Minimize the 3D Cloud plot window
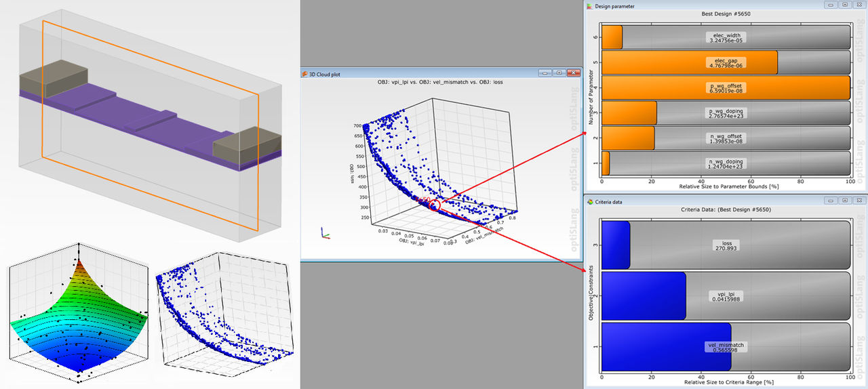This screenshot has width=868, height=389. tap(544, 73)
